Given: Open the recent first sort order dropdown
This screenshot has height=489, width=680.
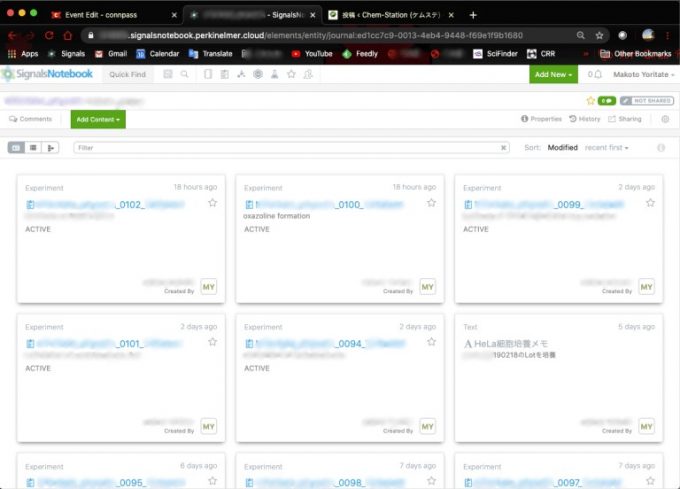Looking at the screenshot, I should pos(606,148).
